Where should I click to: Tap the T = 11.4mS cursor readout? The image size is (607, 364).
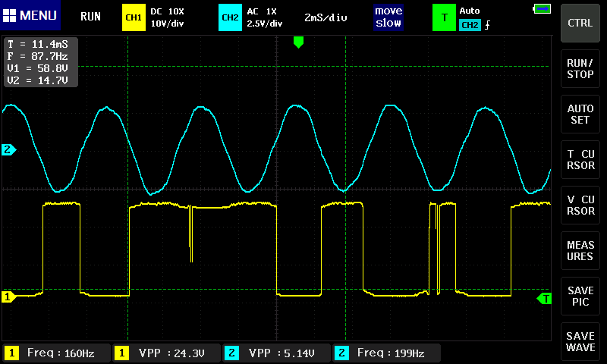click(x=37, y=44)
